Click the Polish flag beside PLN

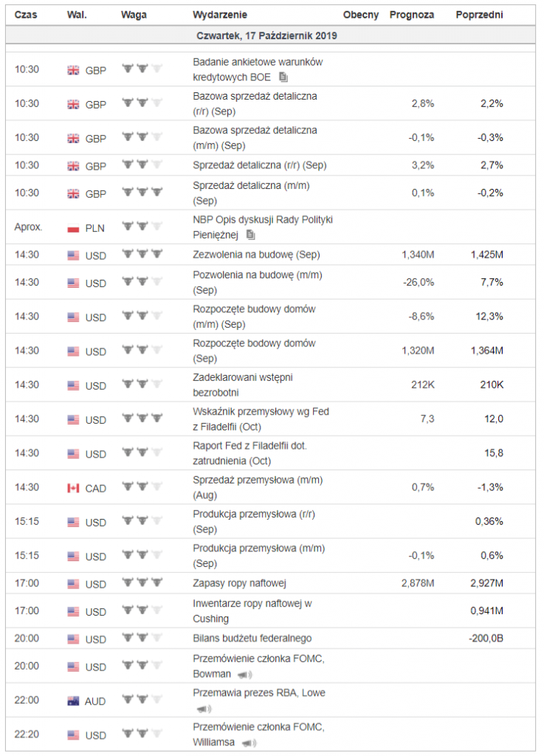[73, 229]
